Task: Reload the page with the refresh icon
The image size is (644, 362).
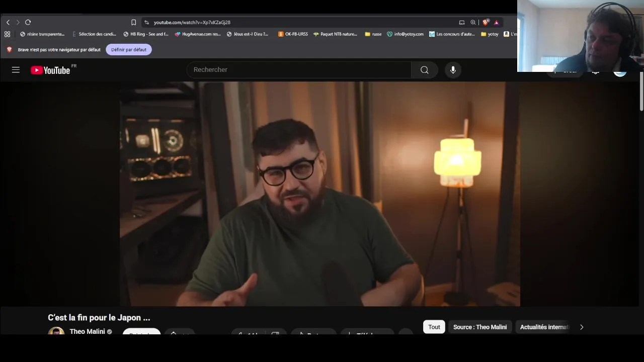Action: (28, 22)
